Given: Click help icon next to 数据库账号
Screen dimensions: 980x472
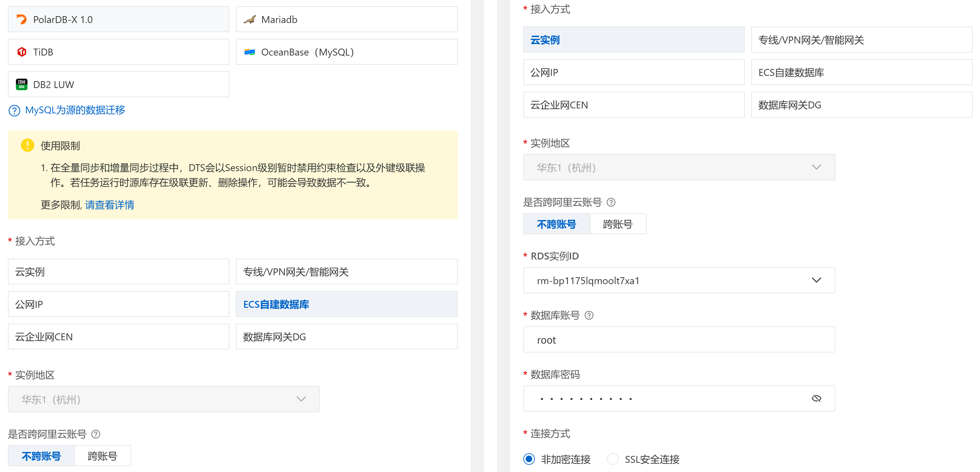Looking at the screenshot, I should (x=589, y=315).
